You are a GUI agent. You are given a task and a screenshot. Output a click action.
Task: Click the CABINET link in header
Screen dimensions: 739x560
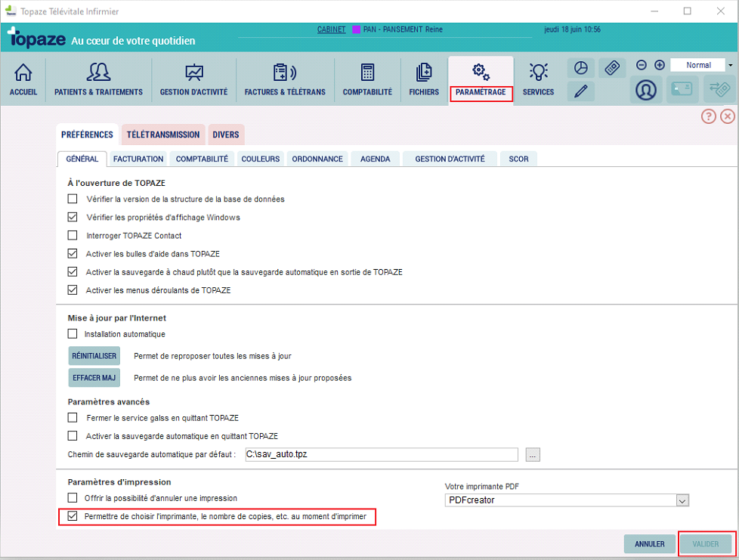click(331, 29)
